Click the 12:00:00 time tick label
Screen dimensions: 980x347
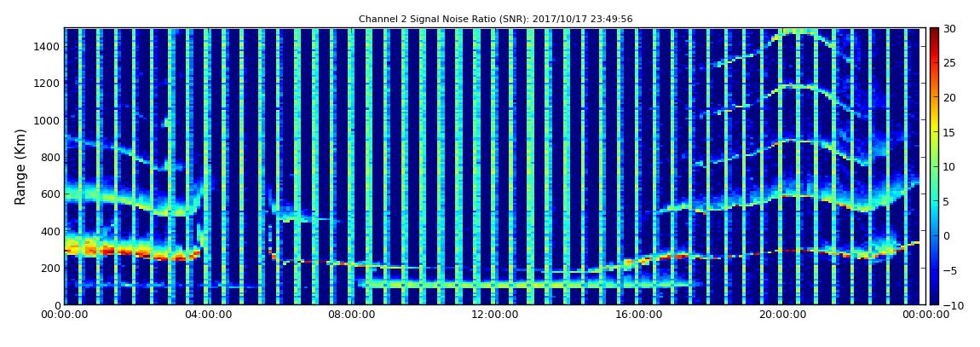point(493,315)
